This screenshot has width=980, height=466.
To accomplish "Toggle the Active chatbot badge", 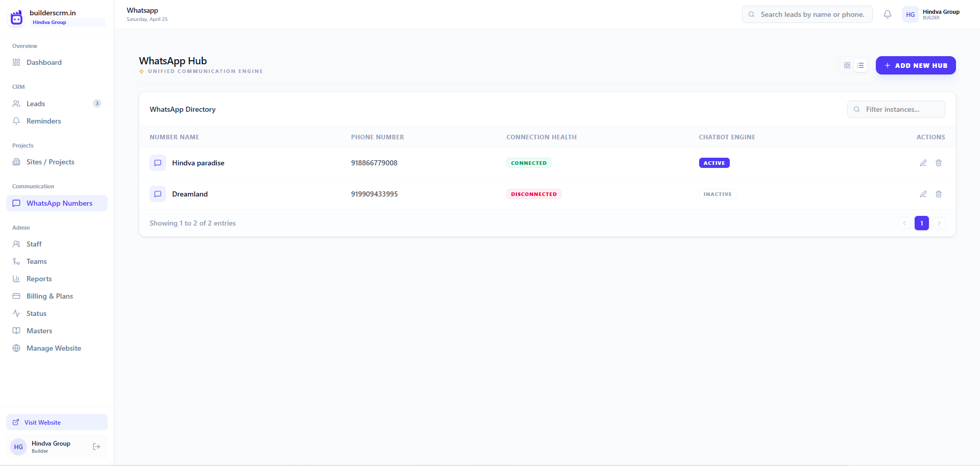I will (x=714, y=163).
